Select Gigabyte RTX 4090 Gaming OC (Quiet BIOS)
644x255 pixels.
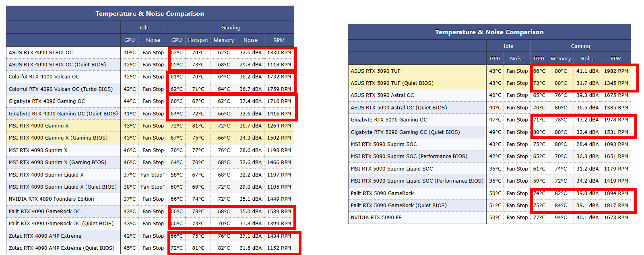pyautogui.click(x=63, y=113)
